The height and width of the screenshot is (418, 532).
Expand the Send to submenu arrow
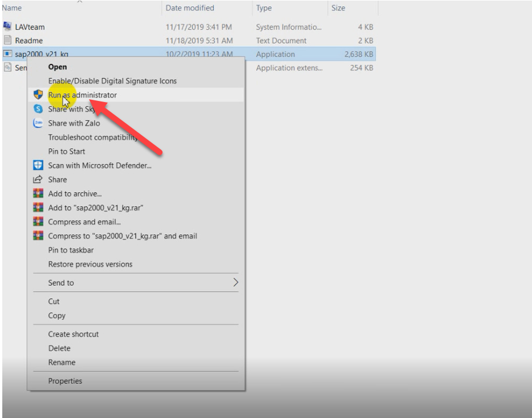tap(235, 282)
